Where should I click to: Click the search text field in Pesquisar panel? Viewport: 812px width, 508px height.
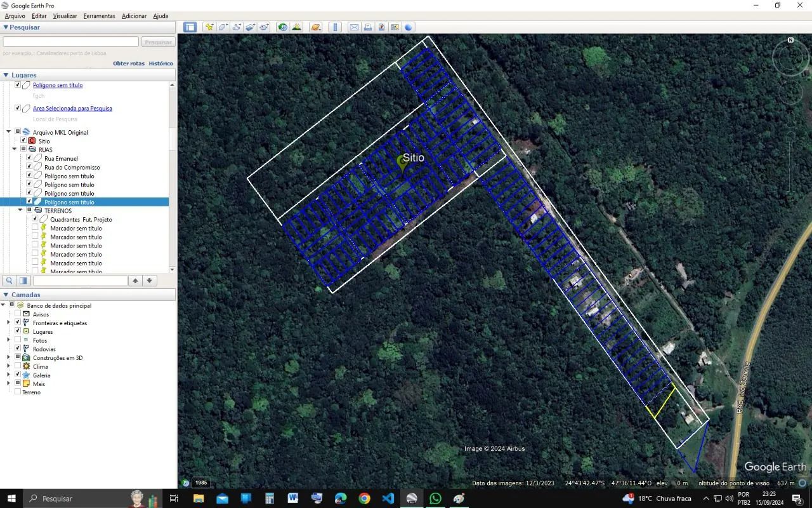point(70,41)
